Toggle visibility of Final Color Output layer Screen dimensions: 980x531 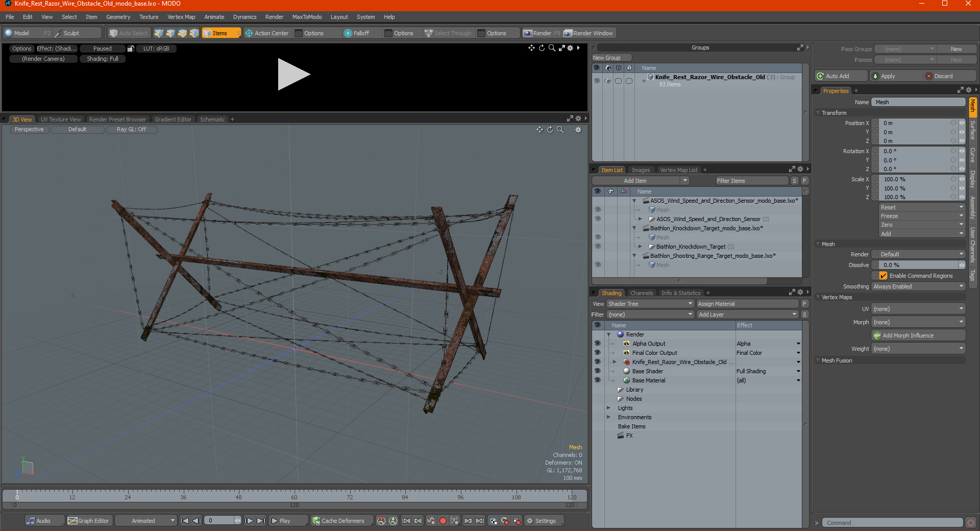coord(597,353)
